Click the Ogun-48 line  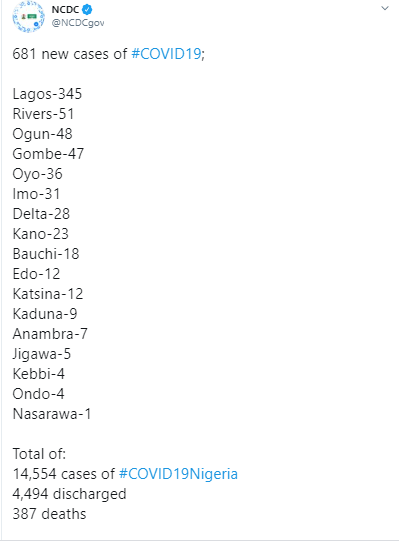(42, 134)
